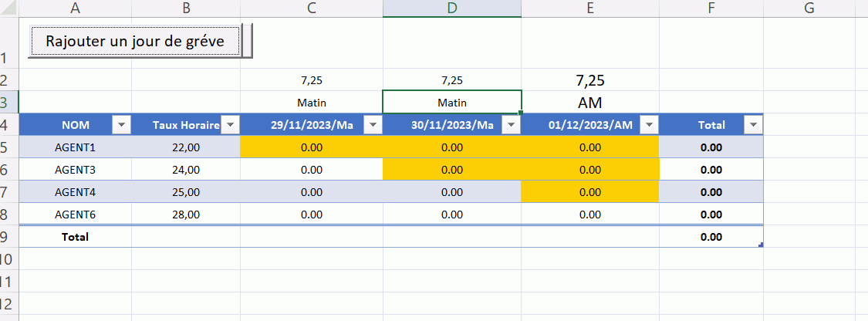
Task: Expand the 01/12/2023/AM filter arrow
Action: tap(649, 125)
